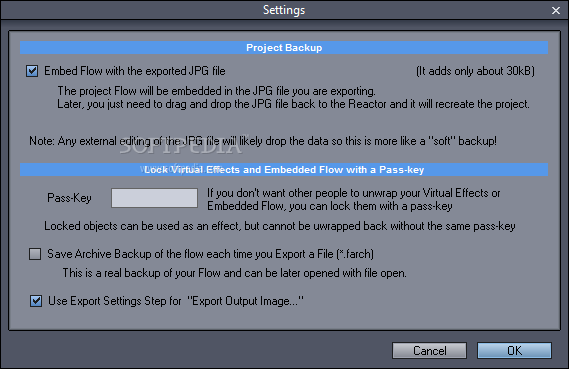Click the Pass-Key label text
Image resolution: width=569 pixels, height=369 pixels.
pyautogui.click(x=69, y=198)
